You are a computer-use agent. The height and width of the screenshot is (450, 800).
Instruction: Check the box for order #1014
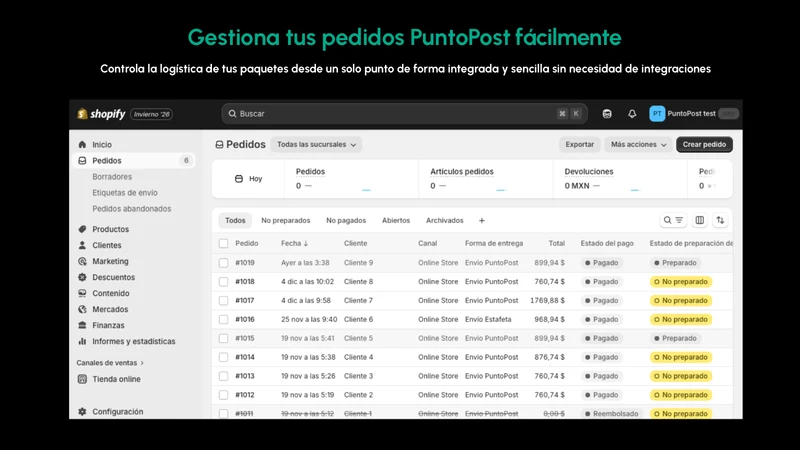(223, 357)
